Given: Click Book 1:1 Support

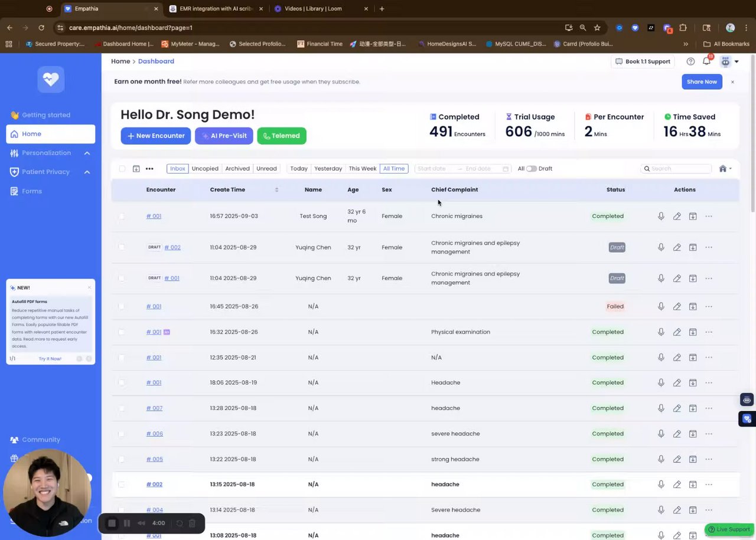Looking at the screenshot, I should (x=643, y=61).
